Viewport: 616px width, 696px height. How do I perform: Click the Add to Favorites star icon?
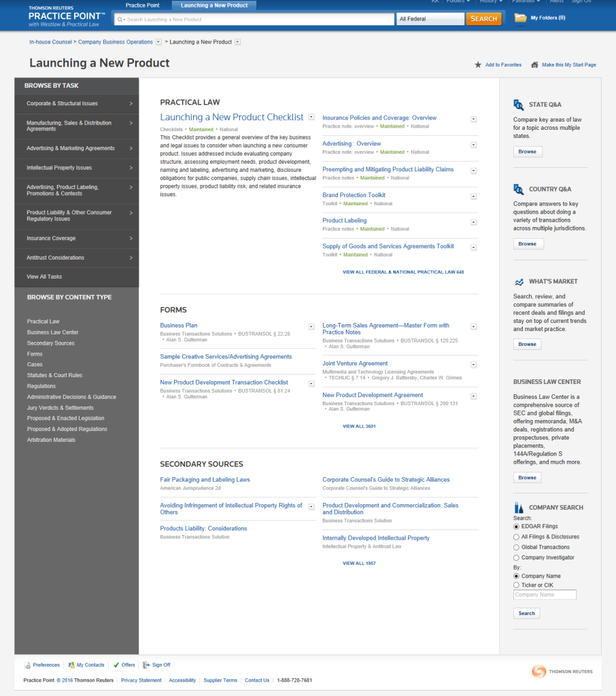pos(478,65)
